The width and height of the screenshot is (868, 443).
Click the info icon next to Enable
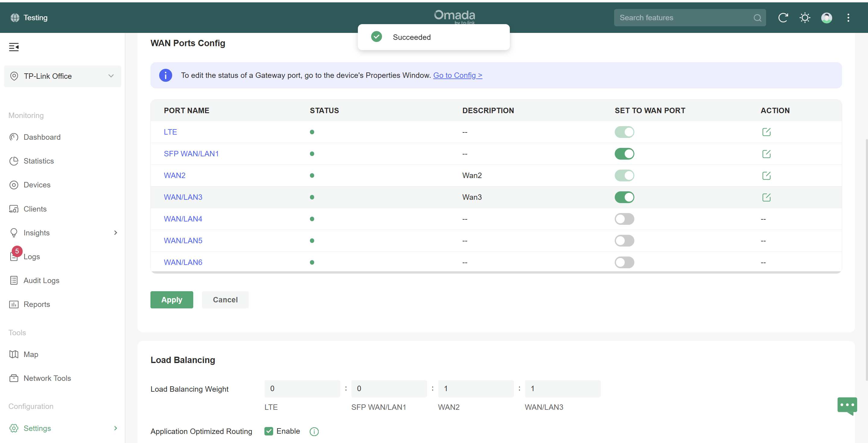[x=314, y=432]
